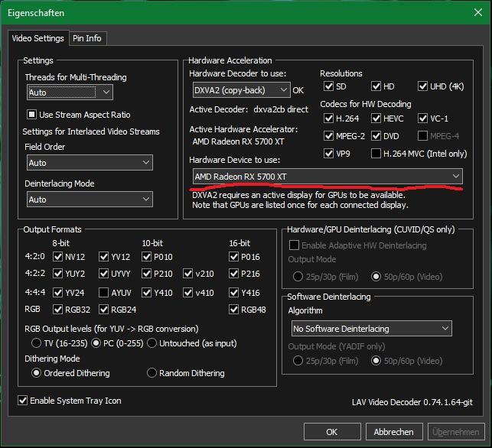Toggle Enable System Tray Icon checkbox
The image size is (492, 448).
point(23,401)
